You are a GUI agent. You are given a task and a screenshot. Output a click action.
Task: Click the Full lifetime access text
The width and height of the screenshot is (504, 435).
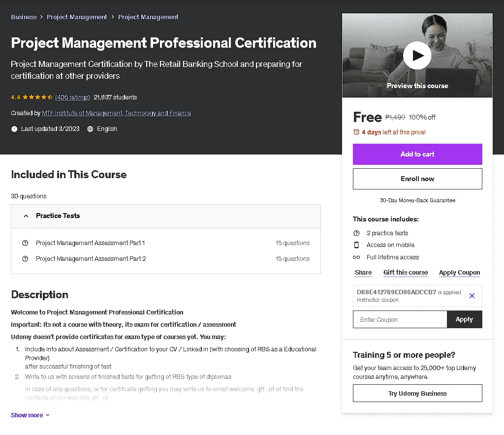393,257
